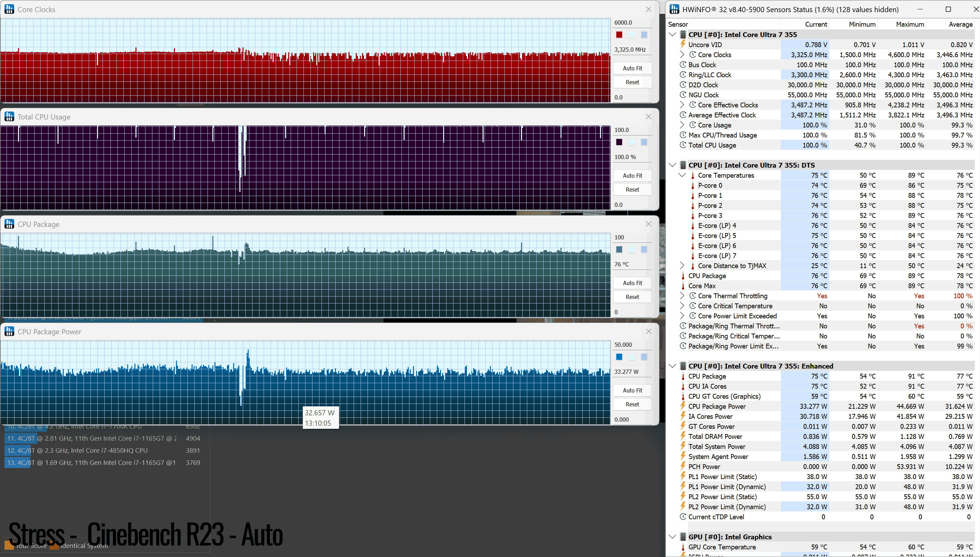Select the PL2 Power Limit (Dynamic) row label

727,506
